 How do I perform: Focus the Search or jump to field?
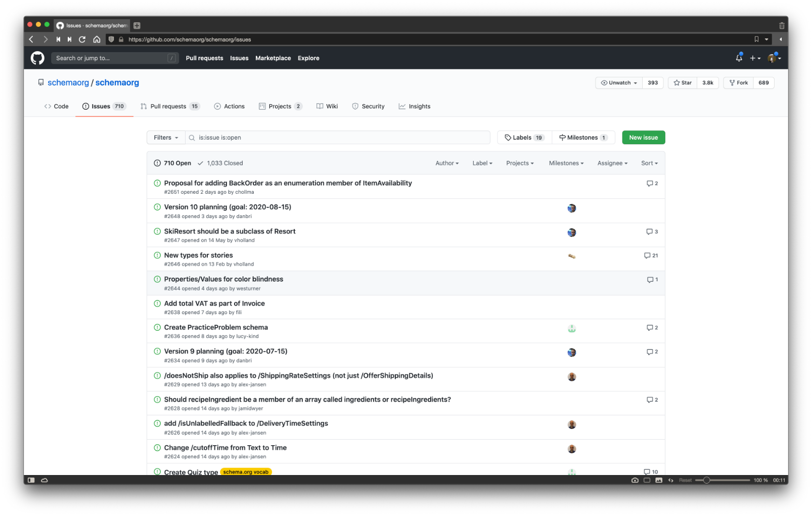[x=115, y=58]
